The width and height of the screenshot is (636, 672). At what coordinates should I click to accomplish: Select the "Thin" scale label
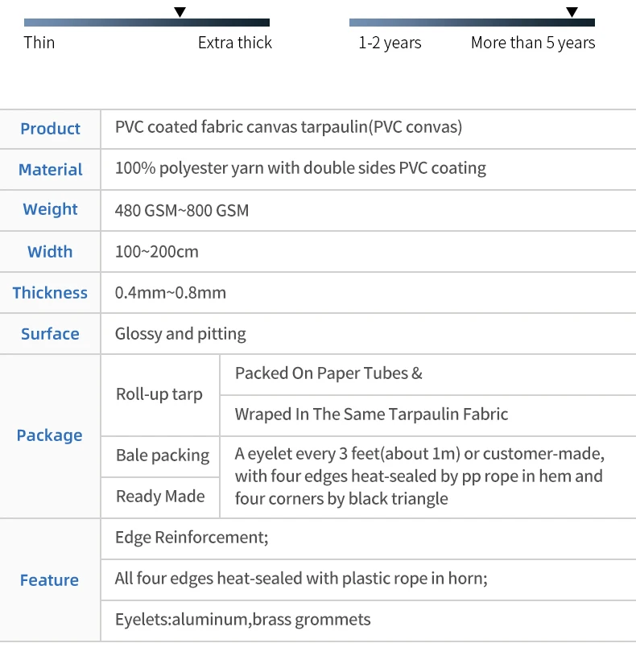tap(39, 43)
